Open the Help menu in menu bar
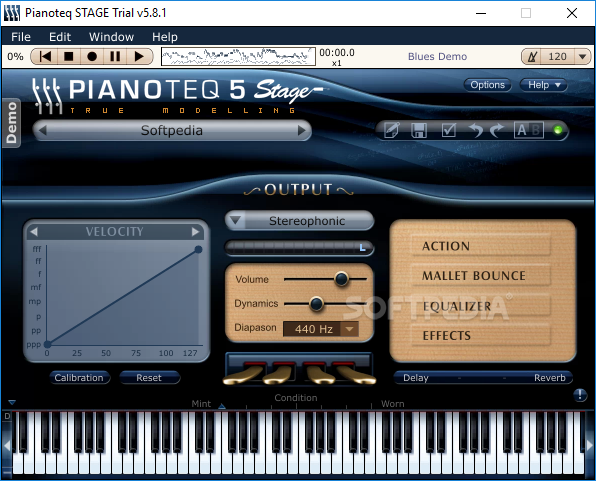Image resolution: width=596 pixels, height=481 pixels. click(165, 37)
